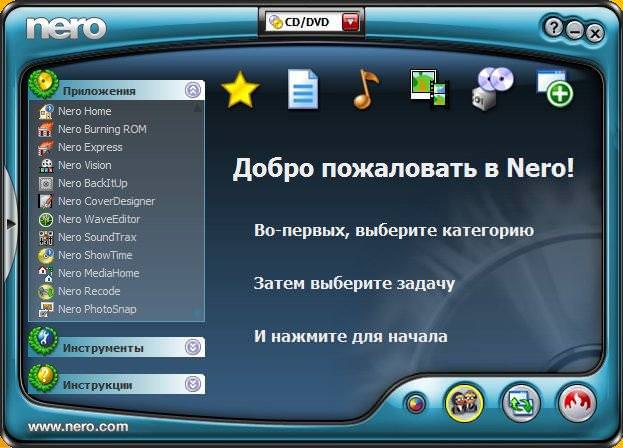Viewport: 623px width, 448px height.
Task: Close the Nero StartSmart window
Action: (x=594, y=33)
